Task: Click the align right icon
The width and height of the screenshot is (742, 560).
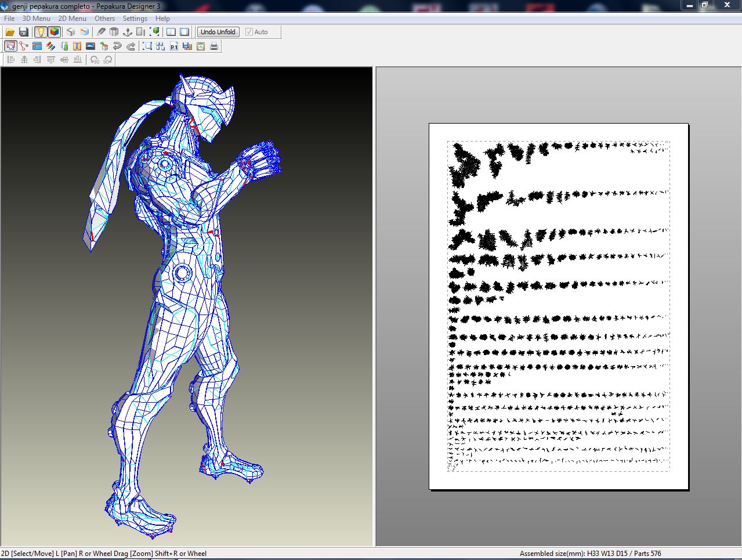Action: [x=38, y=60]
